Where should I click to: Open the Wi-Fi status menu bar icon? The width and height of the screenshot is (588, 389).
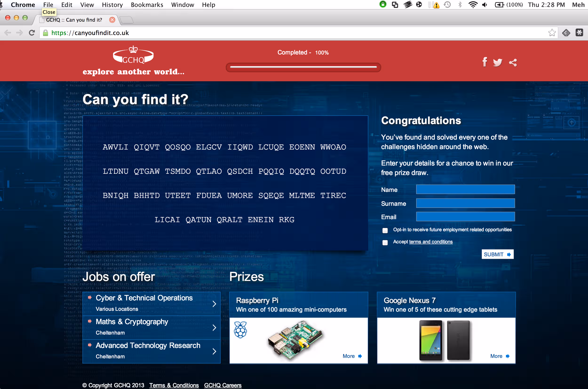(473, 5)
